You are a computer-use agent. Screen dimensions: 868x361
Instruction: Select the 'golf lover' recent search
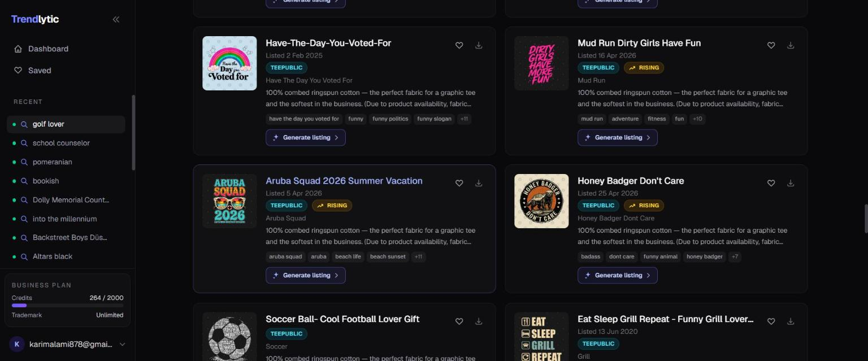(x=66, y=124)
